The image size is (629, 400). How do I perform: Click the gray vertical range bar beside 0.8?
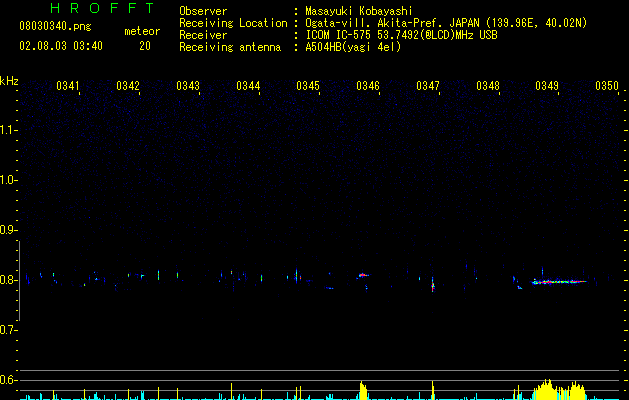[x=19, y=280]
